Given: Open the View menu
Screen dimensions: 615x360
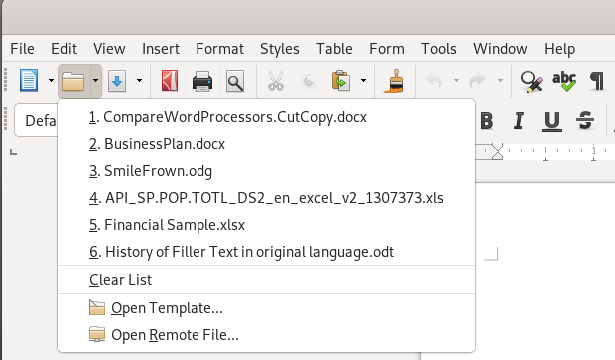Looking at the screenshot, I should (x=109, y=49).
